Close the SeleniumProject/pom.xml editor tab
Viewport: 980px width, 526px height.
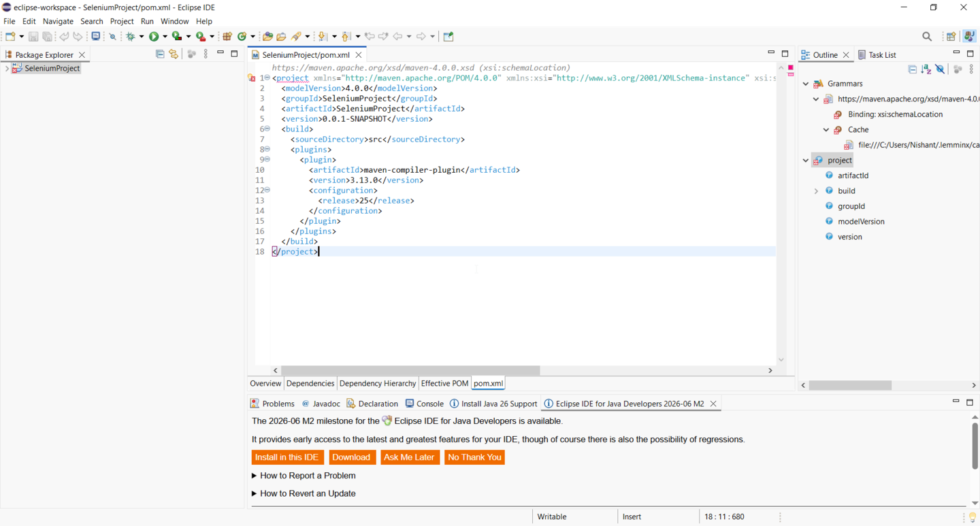click(x=359, y=55)
